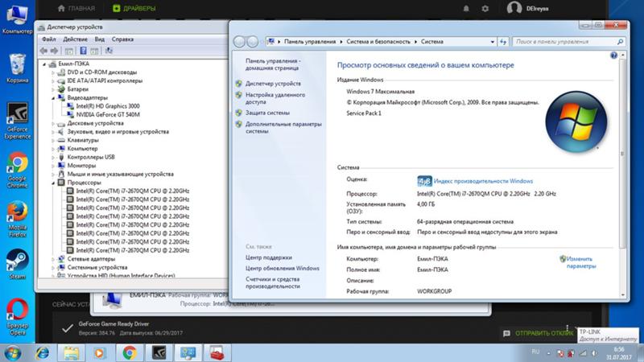Launch Google Chrome desktop shortcut
The width and height of the screenshot is (644, 362).
tap(17, 170)
